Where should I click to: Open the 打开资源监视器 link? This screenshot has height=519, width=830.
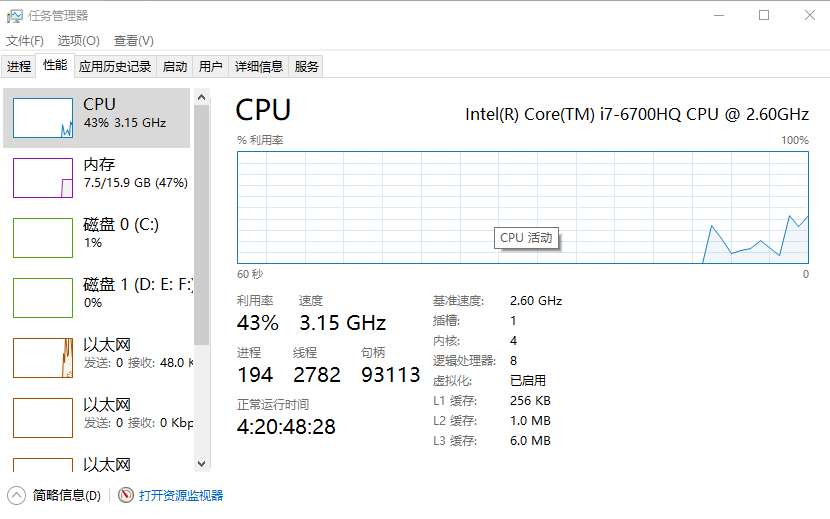[x=181, y=495]
